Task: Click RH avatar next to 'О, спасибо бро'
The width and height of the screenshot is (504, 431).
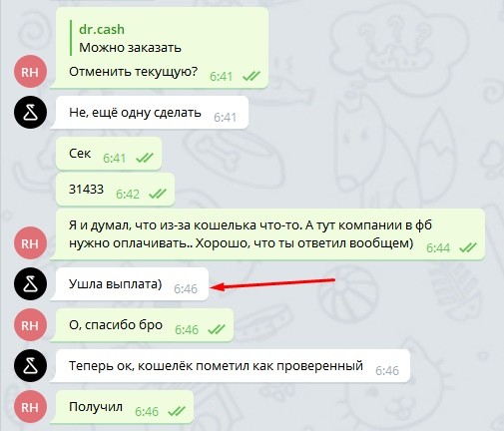Action: (x=30, y=325)
